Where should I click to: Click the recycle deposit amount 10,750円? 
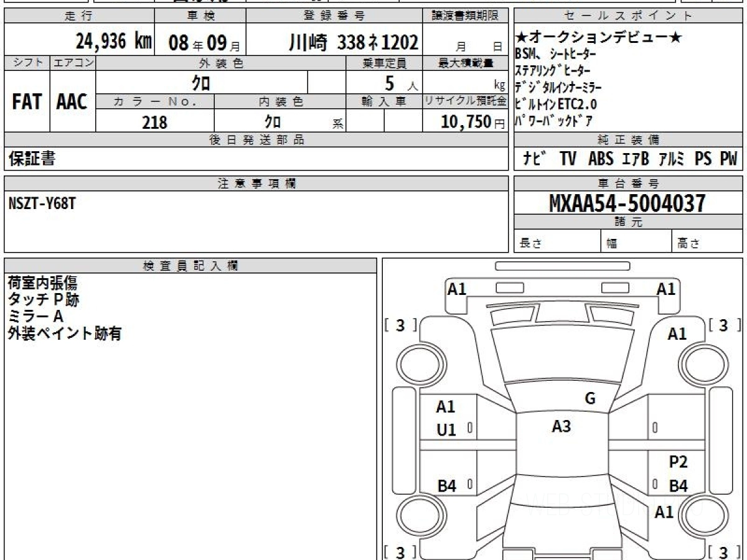point(466,122)
